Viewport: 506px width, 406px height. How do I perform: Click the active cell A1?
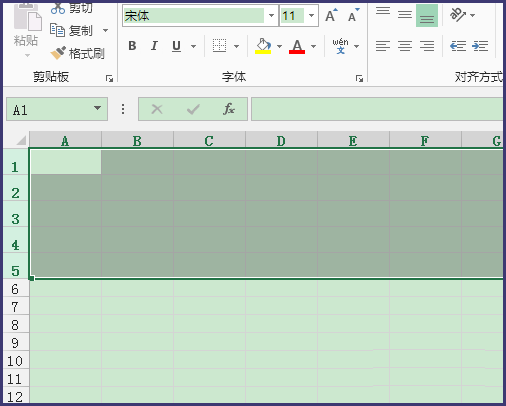[x=65, y=162]
